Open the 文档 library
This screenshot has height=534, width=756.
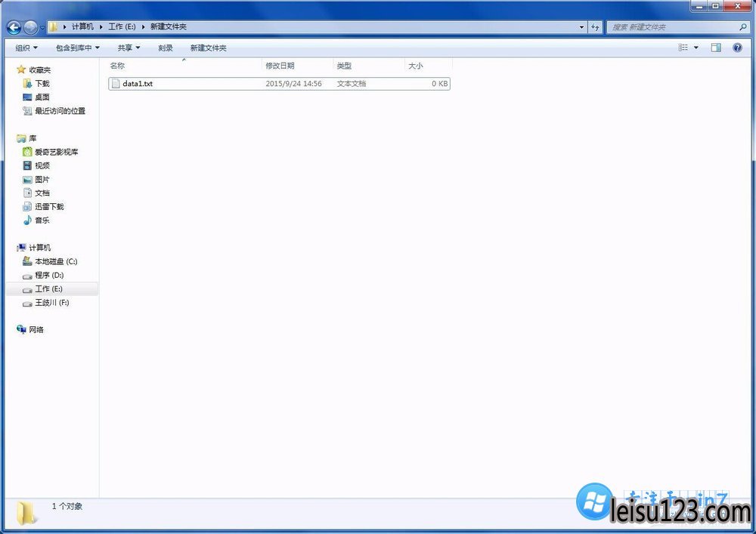point(42,193)
